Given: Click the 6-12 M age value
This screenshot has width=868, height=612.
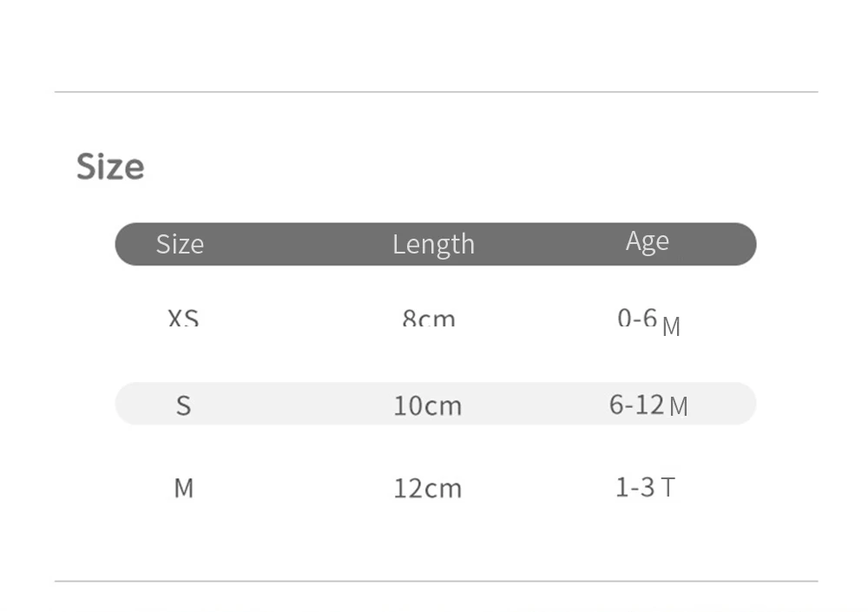Looking at the screenshot, I should [648, 405].
